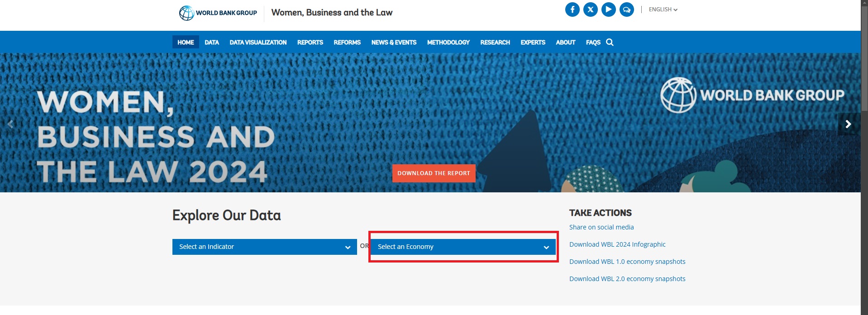This screenshot has height=315, width=868.
Task: Open the X (Twitter) social icon
Action: (591, 10)
